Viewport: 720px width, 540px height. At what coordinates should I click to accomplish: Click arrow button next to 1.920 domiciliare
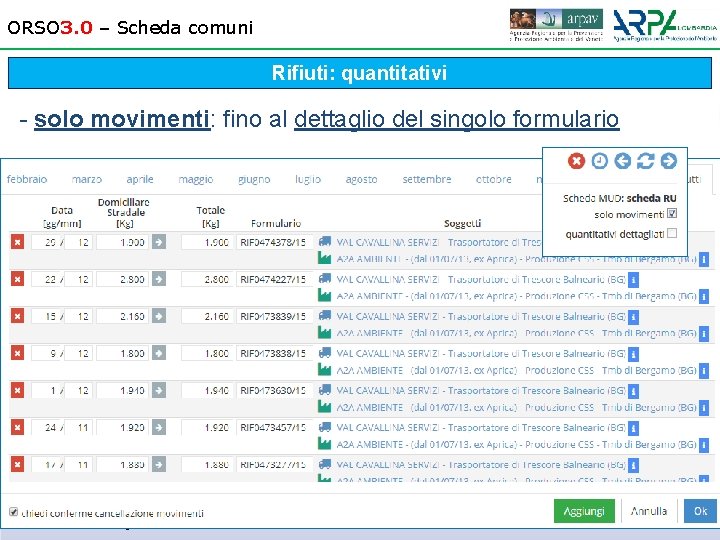point(159,428)
